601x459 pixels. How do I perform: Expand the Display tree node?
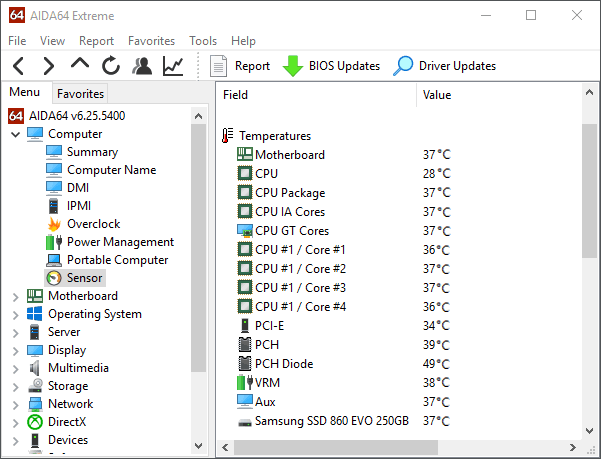pyautogui.click(x=15, y=351)
